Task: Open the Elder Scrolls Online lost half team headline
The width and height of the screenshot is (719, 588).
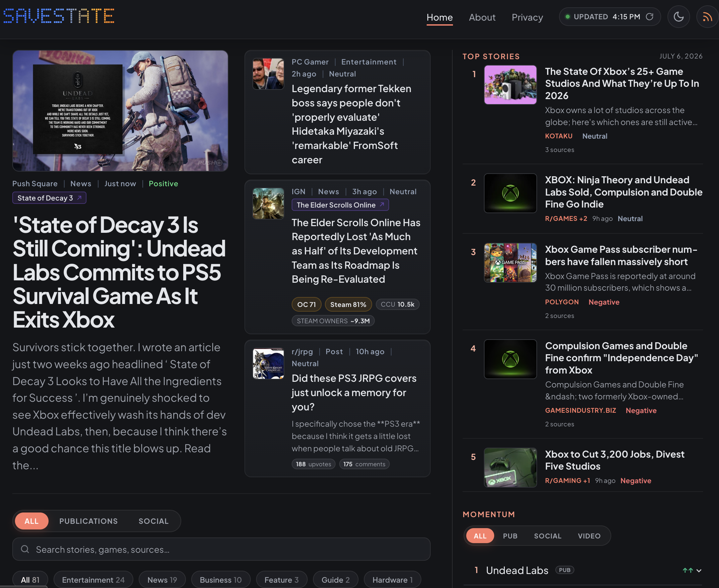Action: [x=356, y=251]
